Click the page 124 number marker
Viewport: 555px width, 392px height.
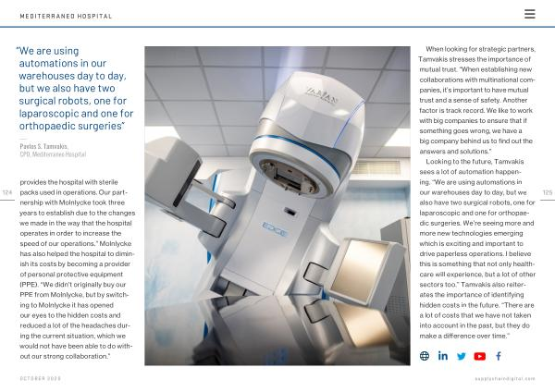pos(7,192)
